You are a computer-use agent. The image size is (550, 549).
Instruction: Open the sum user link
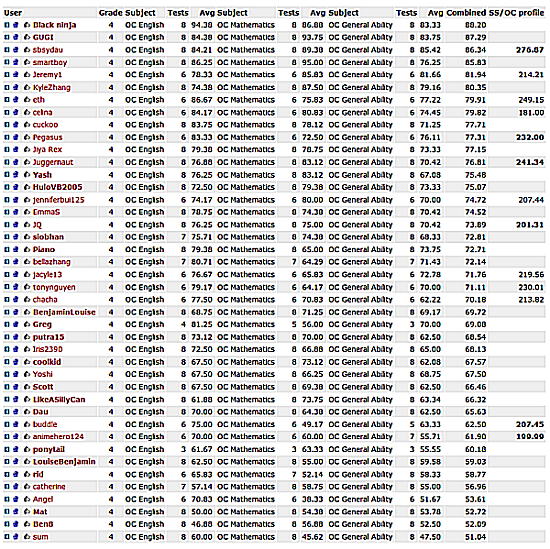(x=40, y=536)
